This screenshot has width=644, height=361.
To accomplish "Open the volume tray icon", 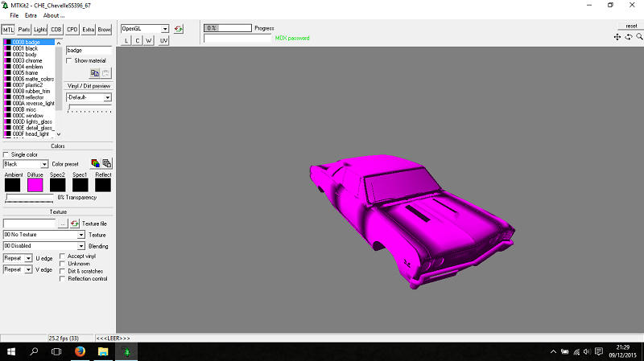I will pyautogui.click(x=587, y=351).
